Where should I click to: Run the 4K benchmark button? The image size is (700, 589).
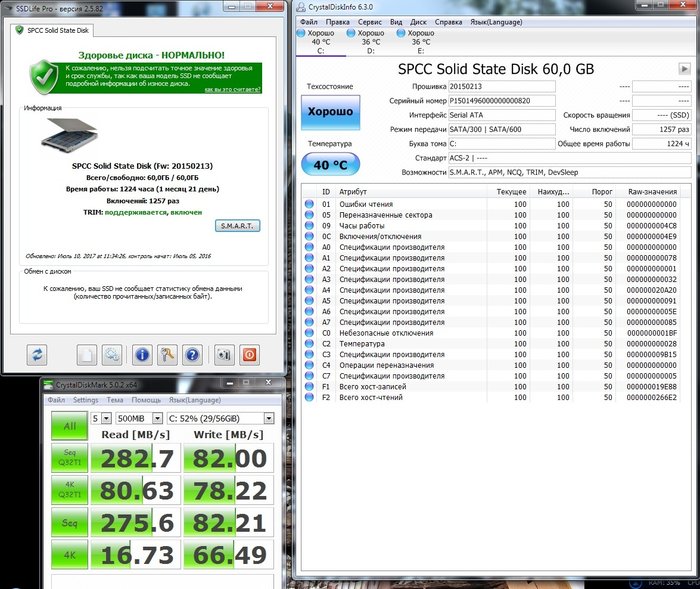pyautogui.click(x=70, y=554)
